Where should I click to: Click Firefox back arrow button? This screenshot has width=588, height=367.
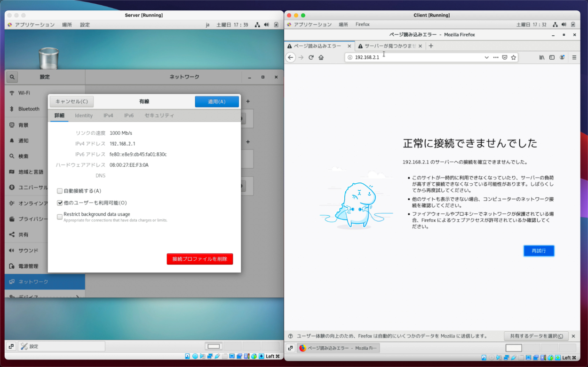[291, 57]
